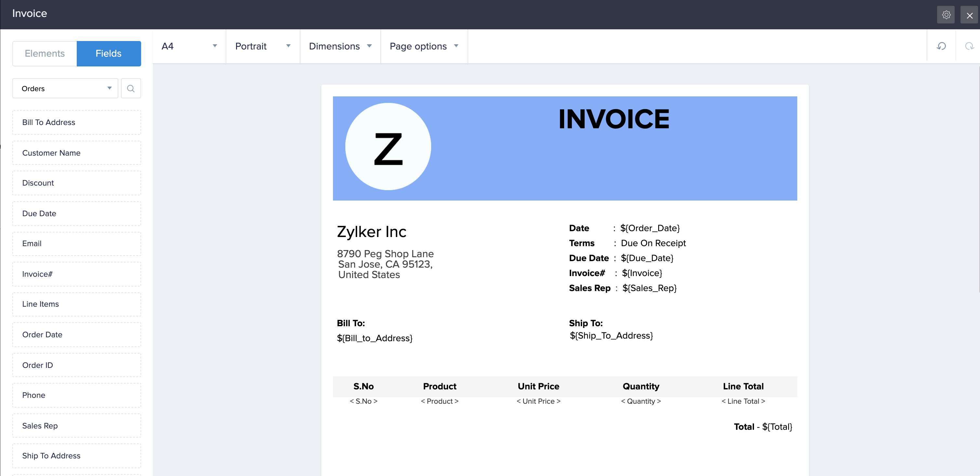Click the search fields magnifier icon

(x=131, y=88)
